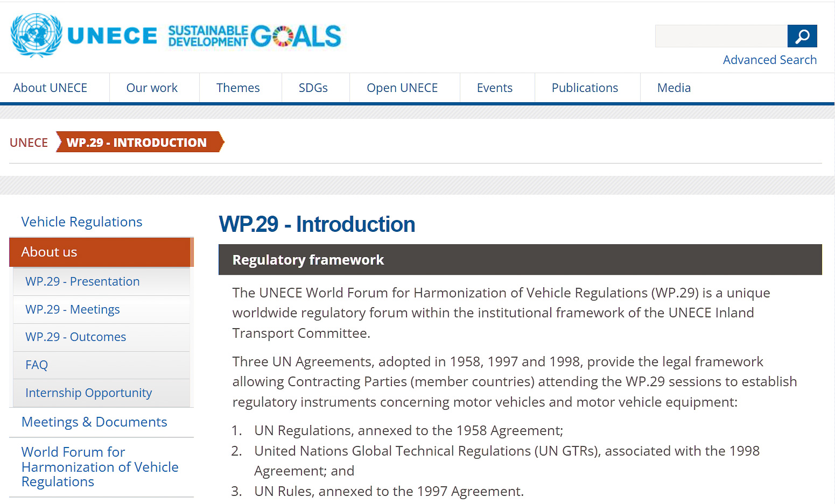Open the SDGs navigation menu
Viewport: 835px width, 504px height.
click(314, 87)
